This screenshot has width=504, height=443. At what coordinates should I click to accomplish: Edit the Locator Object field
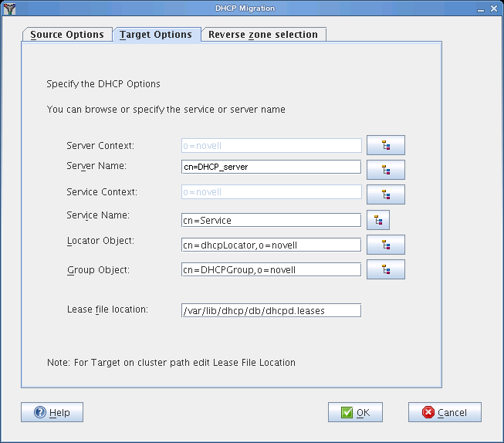point(271,245)
